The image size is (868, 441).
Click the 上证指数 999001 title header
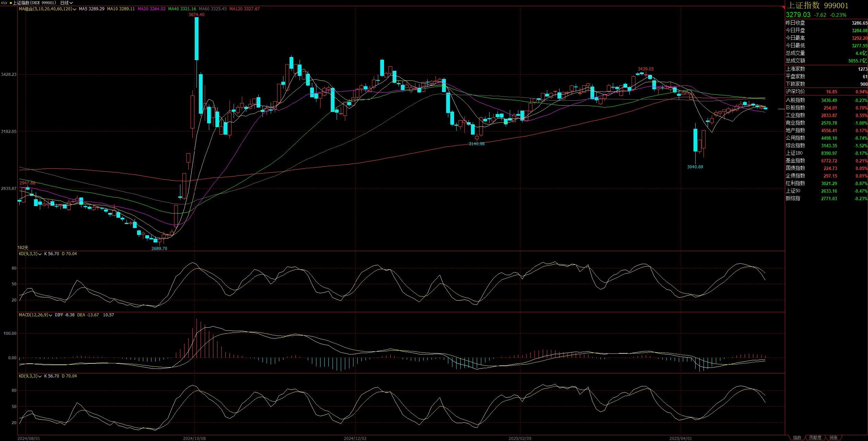[x=817, y=5]
